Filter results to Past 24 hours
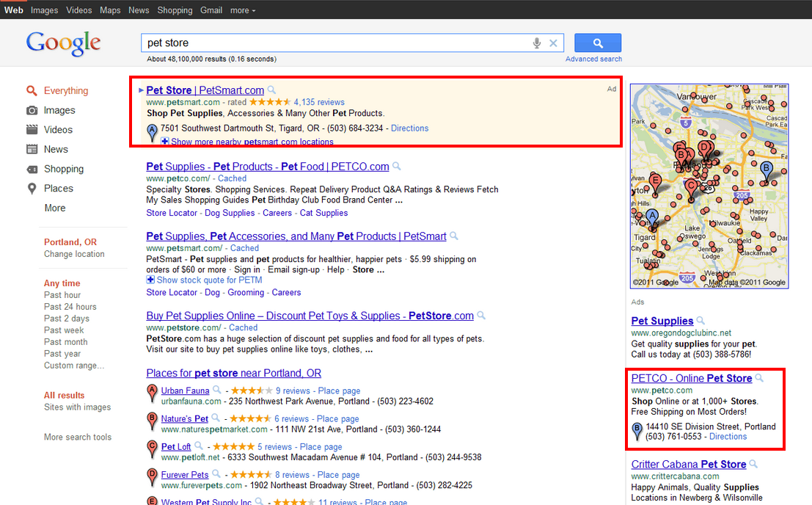 point(70,307)
